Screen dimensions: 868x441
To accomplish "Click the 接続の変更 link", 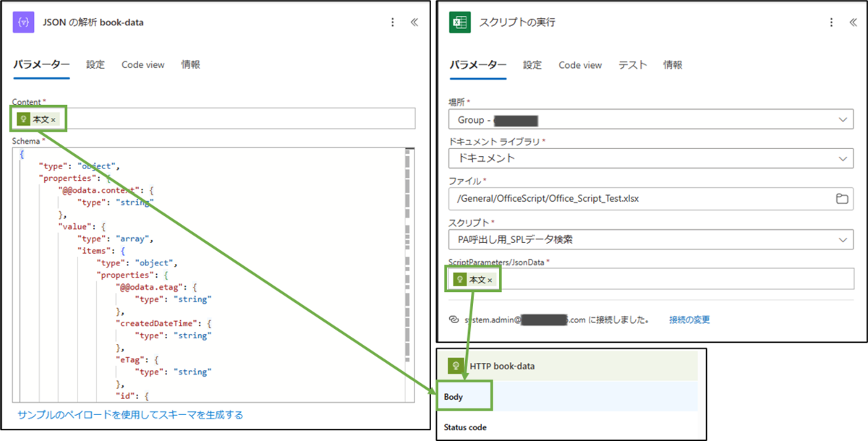I will 689,319.
